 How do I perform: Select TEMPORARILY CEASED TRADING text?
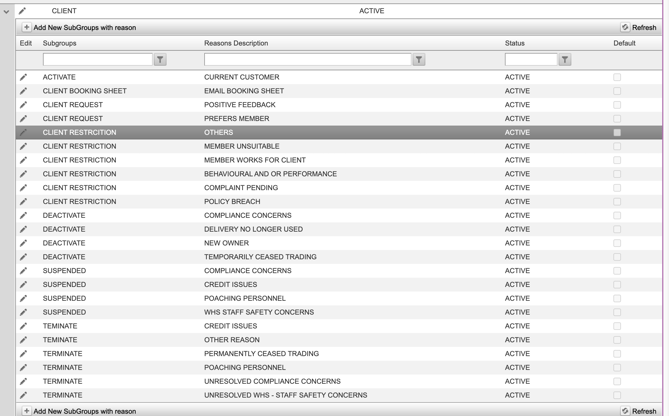pos(260,257)
